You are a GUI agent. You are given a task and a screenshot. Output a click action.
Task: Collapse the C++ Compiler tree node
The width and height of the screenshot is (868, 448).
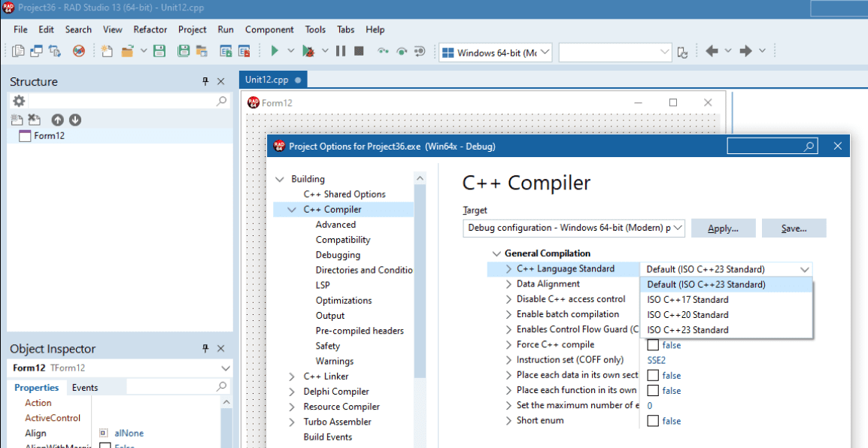point(292,210)
